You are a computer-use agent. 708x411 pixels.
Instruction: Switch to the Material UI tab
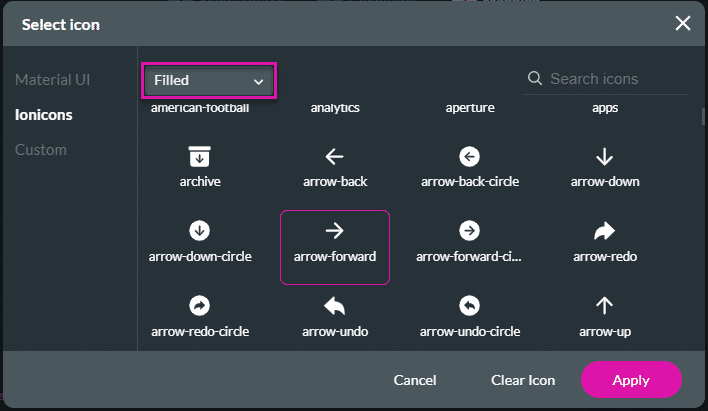pyautogui.click(x=52, y=79)
